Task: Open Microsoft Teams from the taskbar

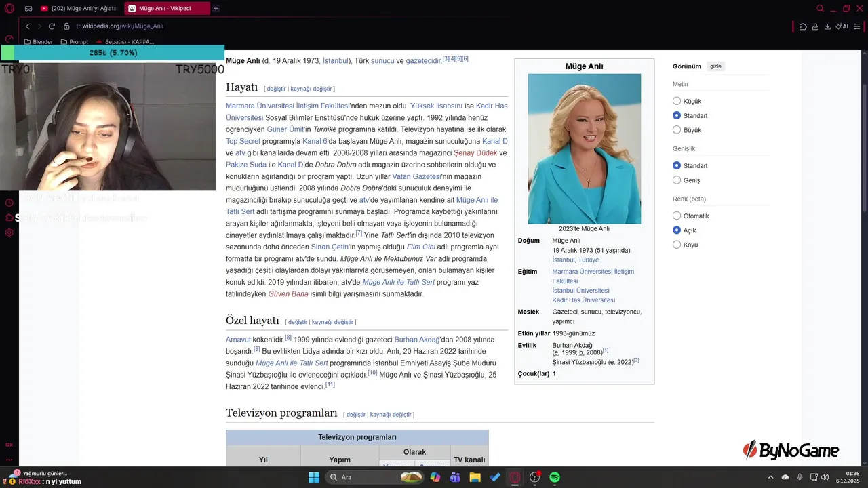Action: [x=455, y=477]
